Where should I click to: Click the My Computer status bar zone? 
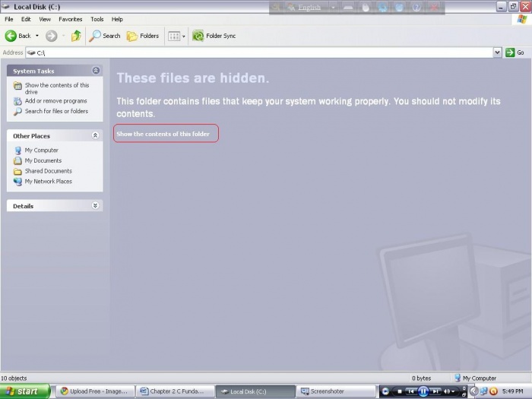click(475, 378)
